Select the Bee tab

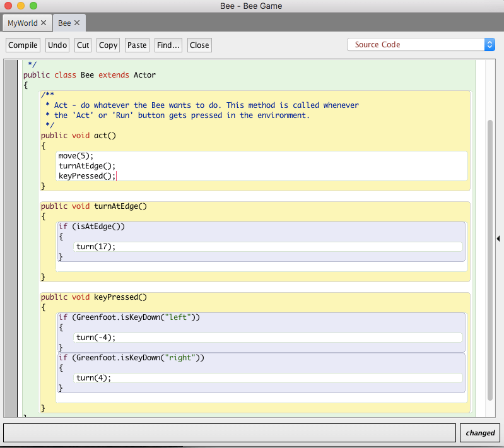64,23
